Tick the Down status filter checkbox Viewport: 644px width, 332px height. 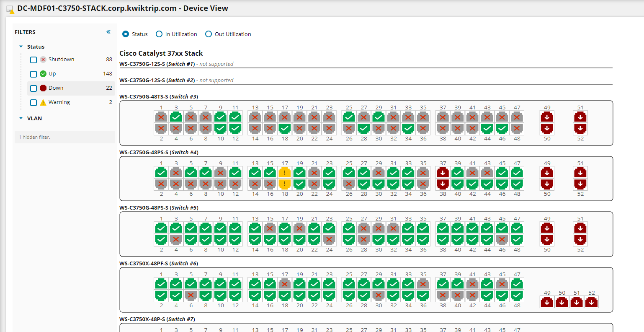tap(33, 88)
